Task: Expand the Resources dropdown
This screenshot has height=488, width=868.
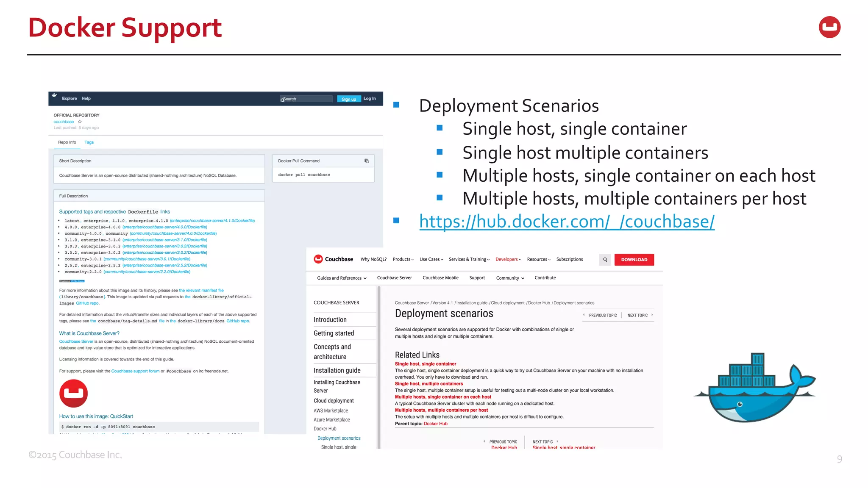Action: point(539,260)
